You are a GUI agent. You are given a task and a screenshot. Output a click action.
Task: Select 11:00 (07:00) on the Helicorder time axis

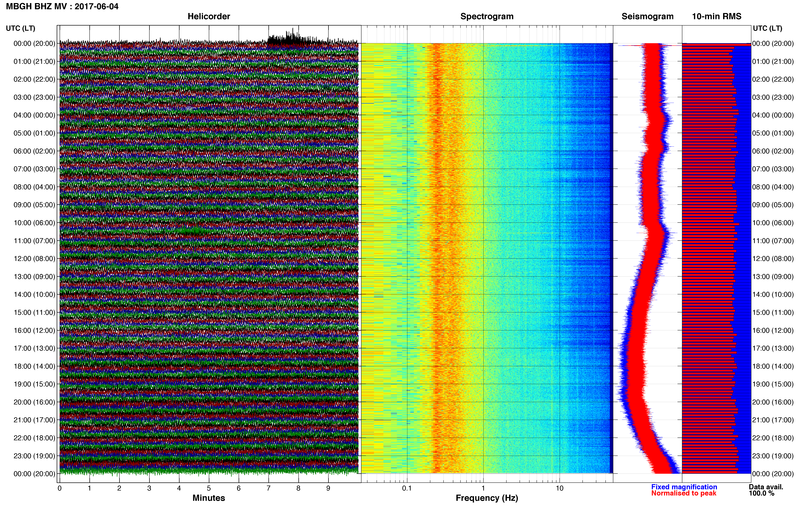tap(34, 241)
